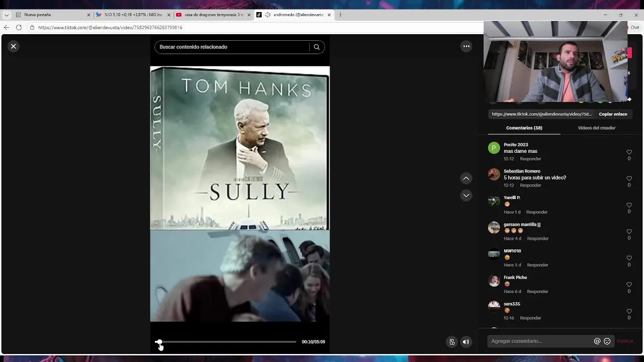Like MW1018's comment
This screenshot has height=362, width=644.
(629, 258)
